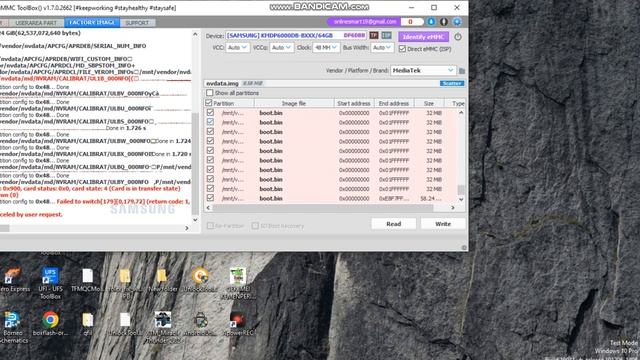This screenshot has width=640, height=360.
Task: Open the IMEI desktop icon with green logo
Action: [x=238, y=283]
